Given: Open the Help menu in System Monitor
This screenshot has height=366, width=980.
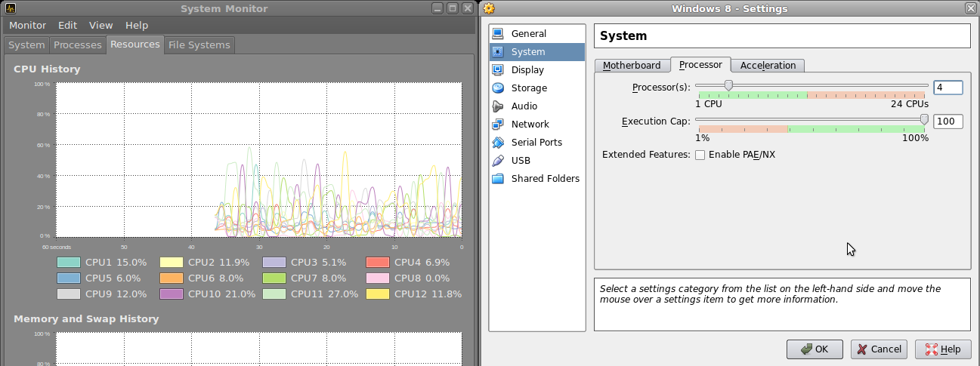Looking at the screenshot, I should (x=137, y=25).
